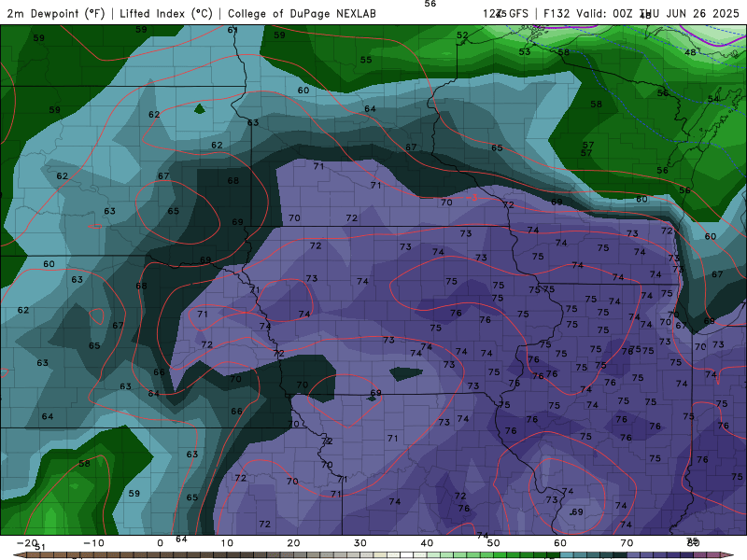Click the "JUN 26 2025" valid date
747x560 pixels.
tap(703, 13)
